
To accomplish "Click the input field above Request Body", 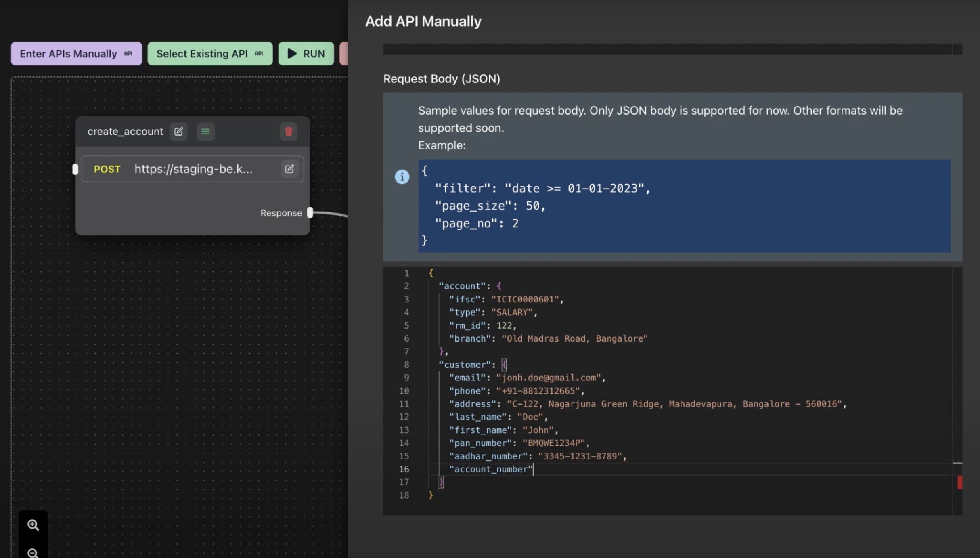I will (666, 49).
